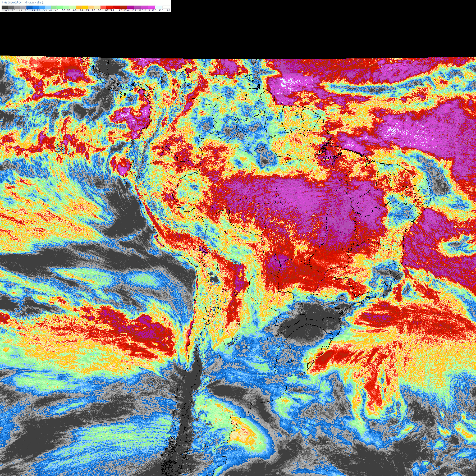The height and width of the screenshot is (476, 476).
Task: Click the '13.0' legend value
Action: click(x=168, y=10)
